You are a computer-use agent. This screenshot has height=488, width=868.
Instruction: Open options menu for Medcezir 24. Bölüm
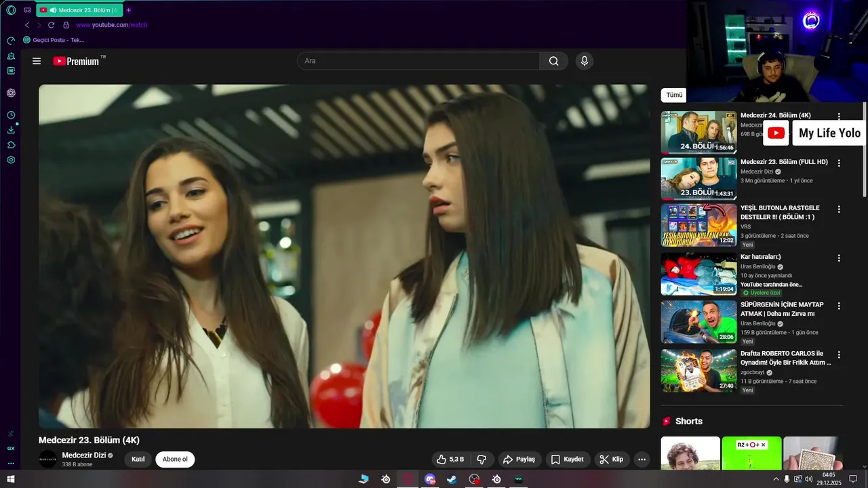click(x=839, y=116)
